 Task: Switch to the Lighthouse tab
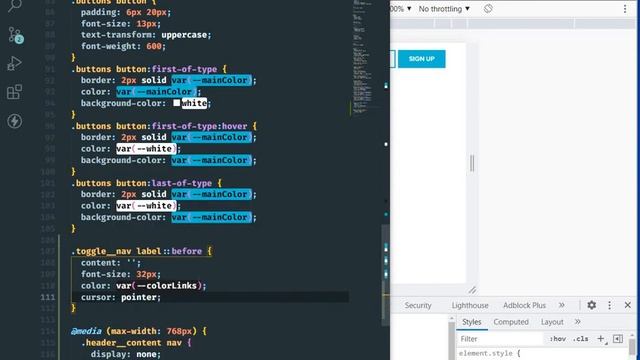coord(470,305)
